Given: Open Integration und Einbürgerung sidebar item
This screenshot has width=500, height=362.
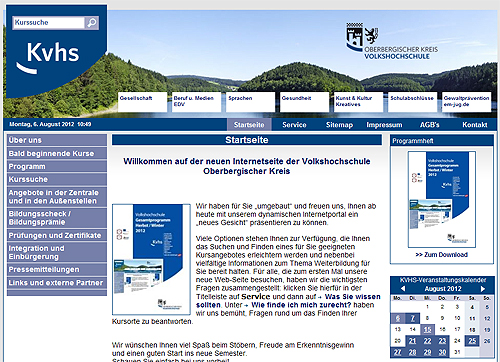Looking at the screenshot, I should pos(57,252).
